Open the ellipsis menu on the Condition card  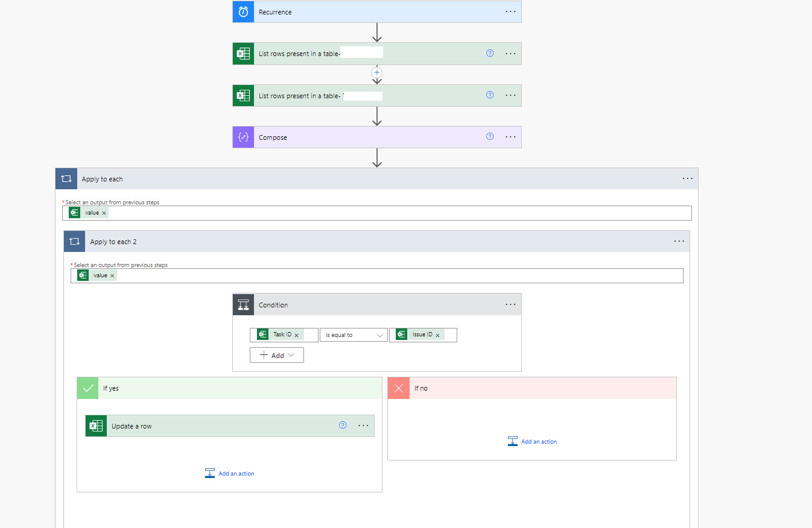coord(510,304)
